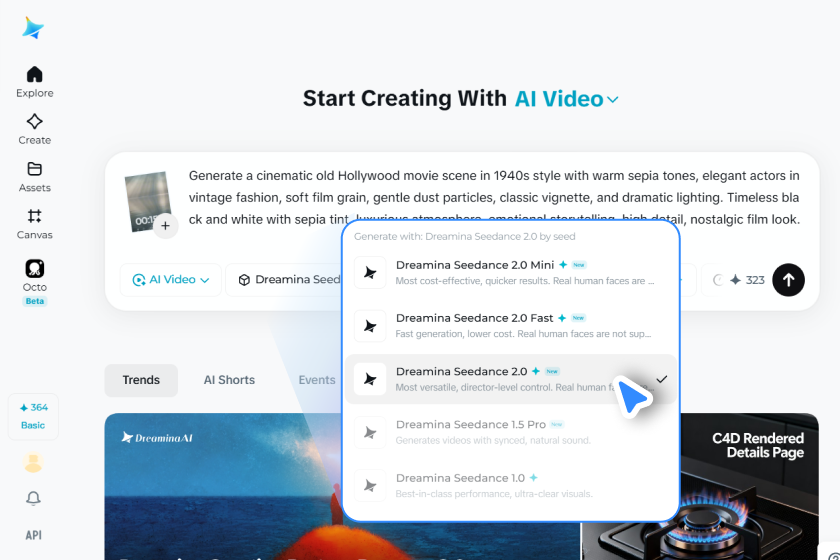The height and width of the screenshot is (560, 840).
Task: Open the Octo Beta assistant
Action: click(x=34, y=282)
